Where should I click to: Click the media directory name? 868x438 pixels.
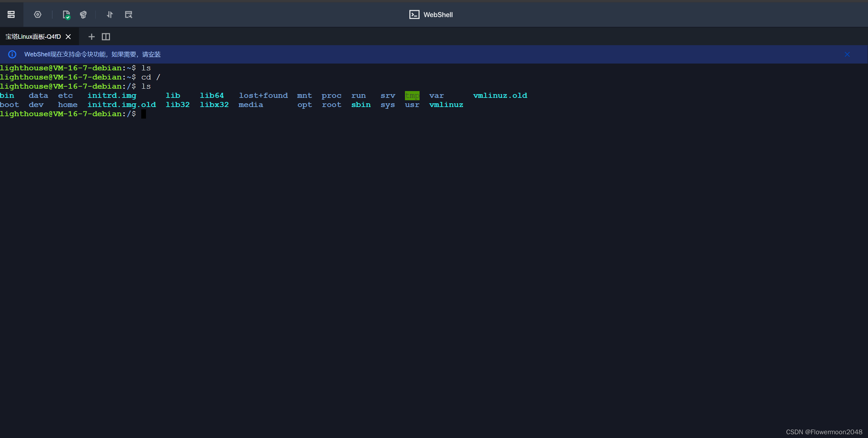click(x=251, y=105)
